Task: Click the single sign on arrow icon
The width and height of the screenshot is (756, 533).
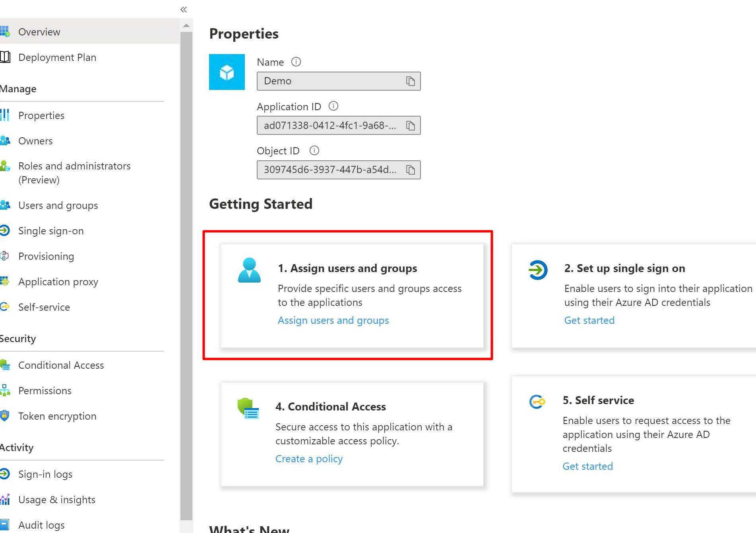Action: coord(538,270)
